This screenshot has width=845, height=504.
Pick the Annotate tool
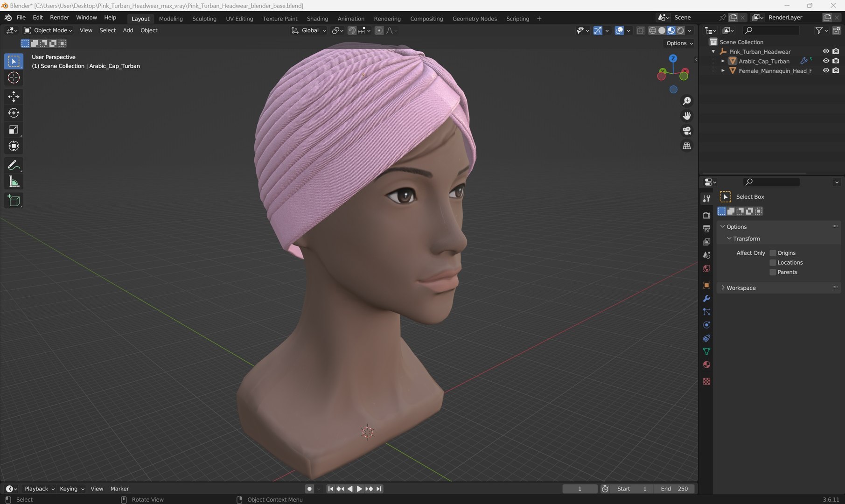(x=14, y=166)
